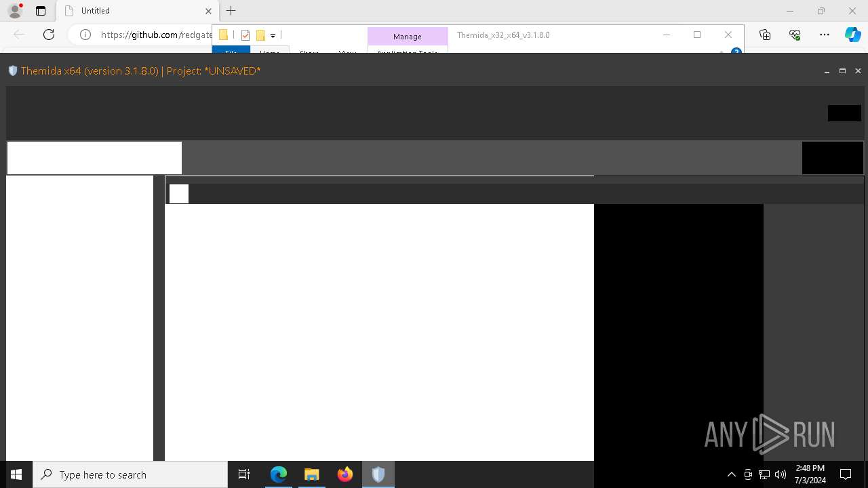This screenshot has width=868, height=488.
Task: Minimize the Themida_x32_x64 Explorer window
Action: [x=666, y=35]
